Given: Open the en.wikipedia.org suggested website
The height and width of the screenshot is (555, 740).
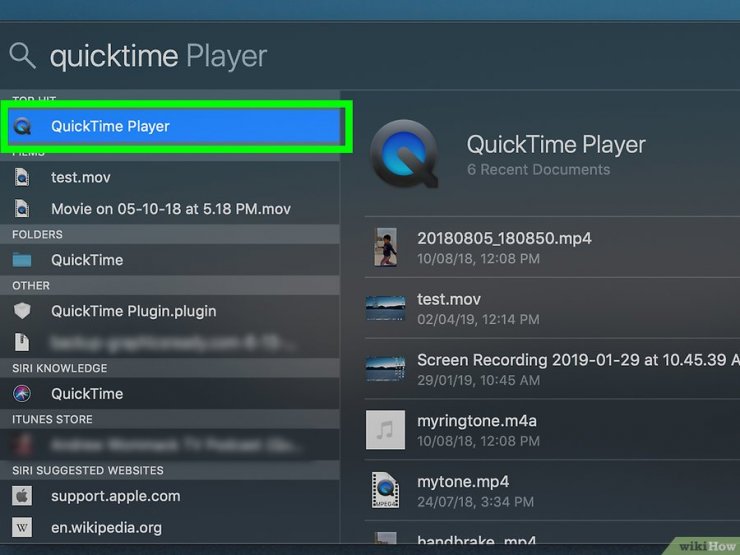Looking at the screenshot, I should [x=170, y=527].
